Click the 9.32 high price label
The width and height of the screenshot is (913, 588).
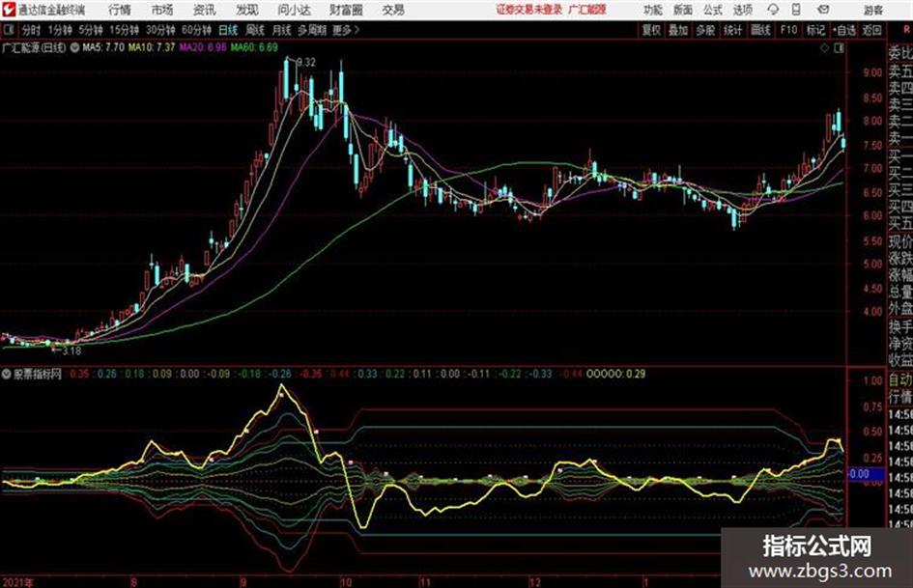[x=305, y=63]
